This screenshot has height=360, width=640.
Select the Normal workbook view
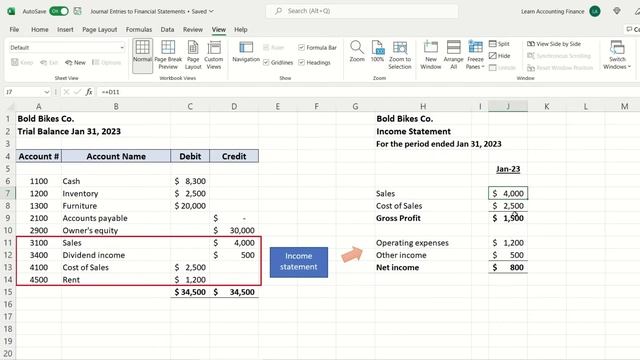click(x=142, y=56)
